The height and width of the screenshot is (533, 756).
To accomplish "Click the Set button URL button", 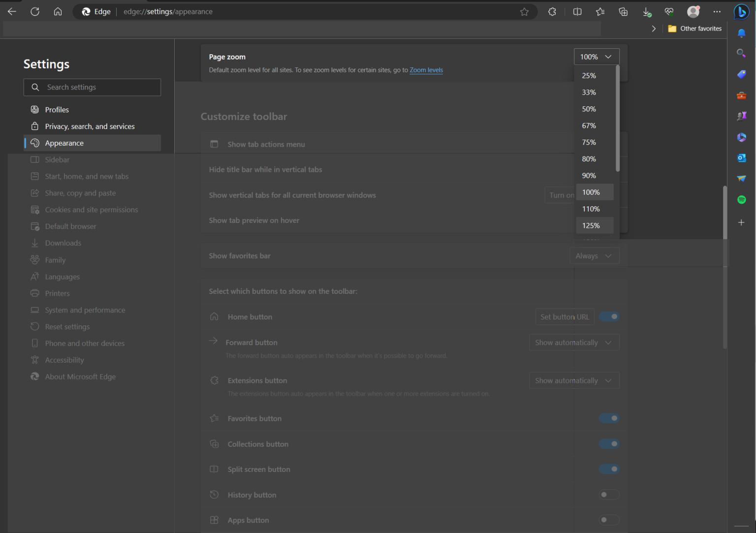I will [565, 317].
